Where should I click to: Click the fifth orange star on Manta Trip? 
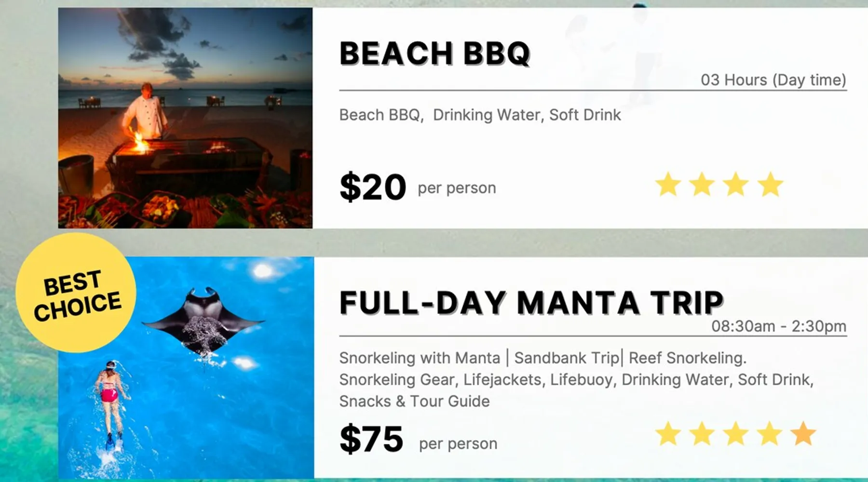coord(803,433)
